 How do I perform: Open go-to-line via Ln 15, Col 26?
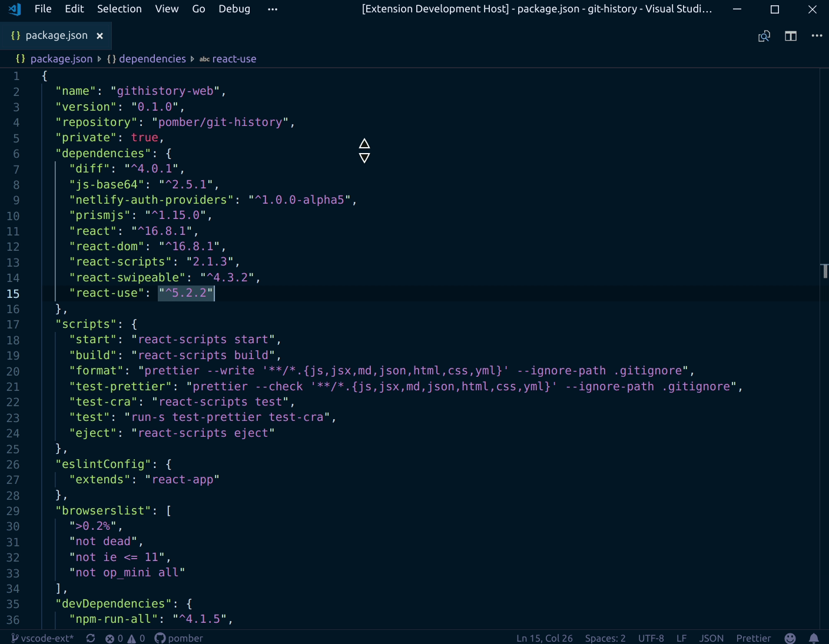pos(543,638)
